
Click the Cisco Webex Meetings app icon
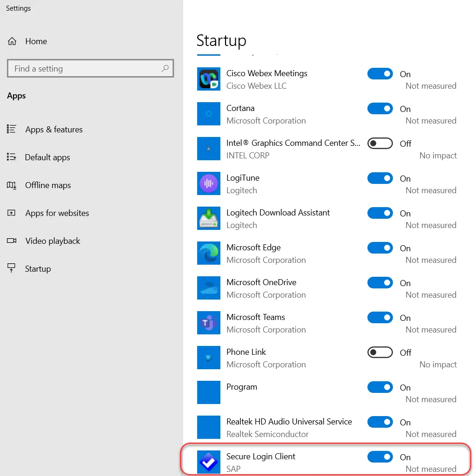(x=209, y=79)
